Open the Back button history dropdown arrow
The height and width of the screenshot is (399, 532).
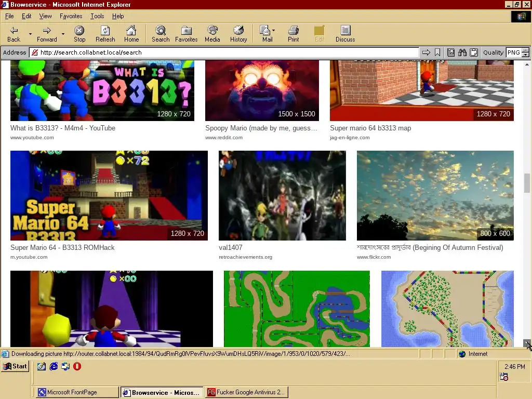pyautogui.click(x=30, y=34)
